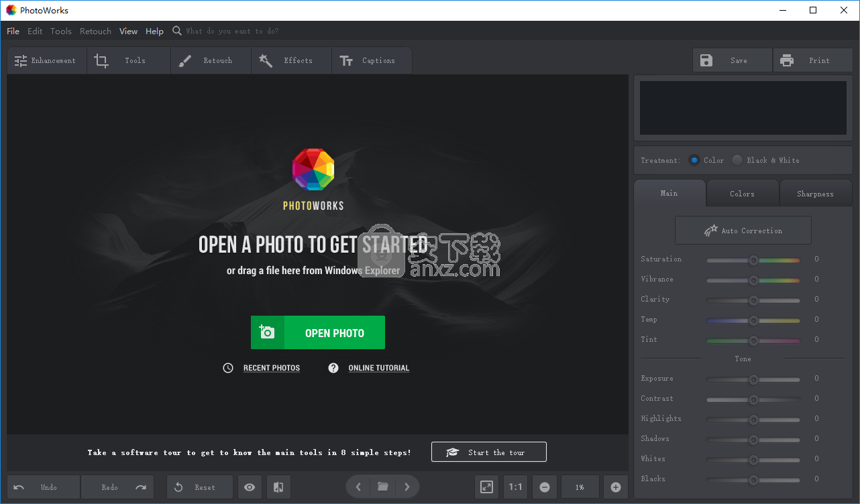Click the Redo button
The image size is (860, 504).
tap(117, 487)
